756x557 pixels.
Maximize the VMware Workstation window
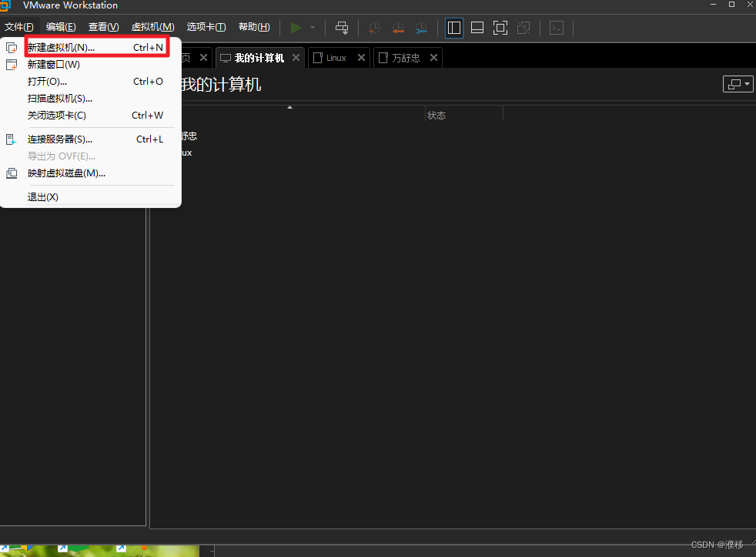click(731, 5)
